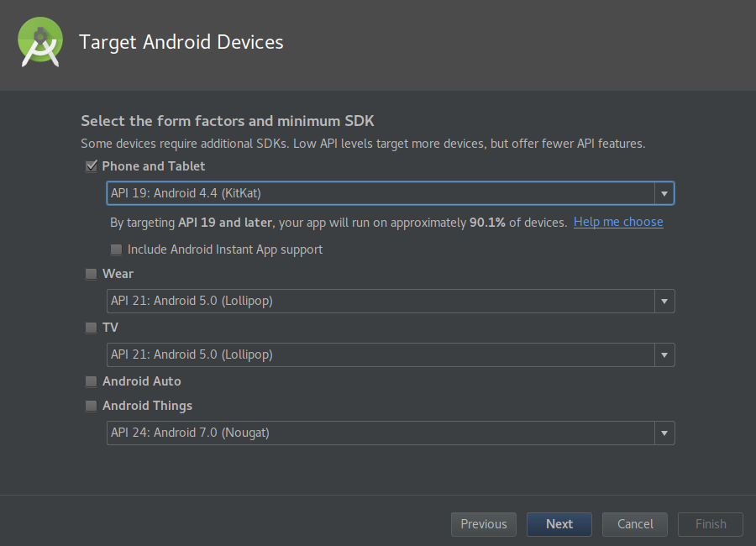Uncheck the Phone and Tablet checkbox
This screenshot has width=756, height=546.
[91, 166]
